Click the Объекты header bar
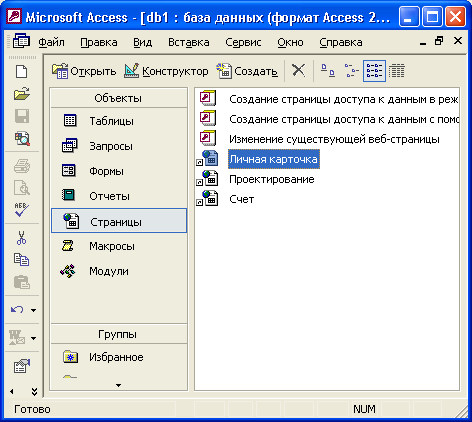The height and width of the screenshot is (422, 472). [x=119, y=98]
